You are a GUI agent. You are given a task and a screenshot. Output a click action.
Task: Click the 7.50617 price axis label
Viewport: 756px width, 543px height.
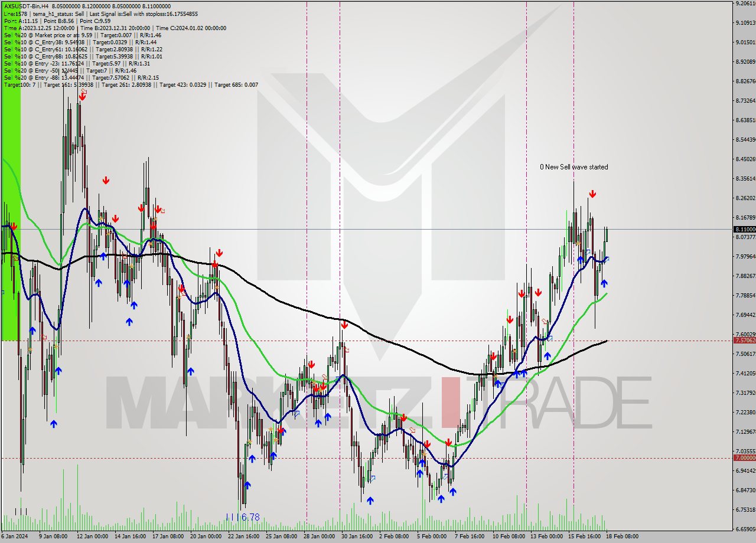pyautogui.click(x=745, y=354)
